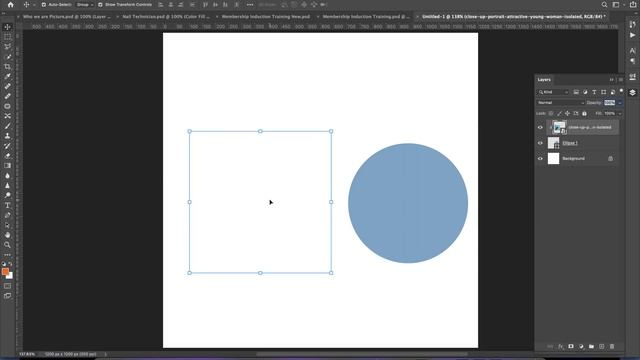Screen dimensions: 640x360
Task: Toggle lock position icon
Action: click(x=567, y=113)
